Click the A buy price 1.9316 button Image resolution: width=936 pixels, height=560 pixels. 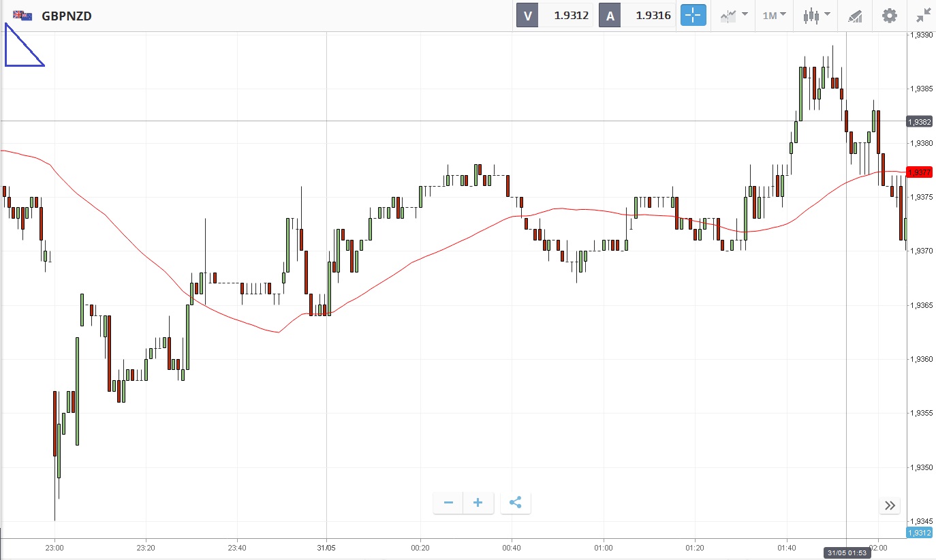(637, 16)
